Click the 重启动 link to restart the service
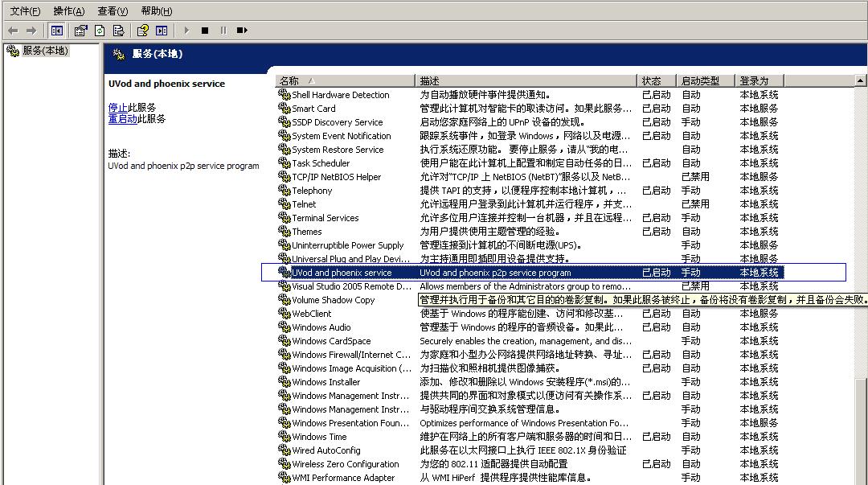 pos(122,118)
